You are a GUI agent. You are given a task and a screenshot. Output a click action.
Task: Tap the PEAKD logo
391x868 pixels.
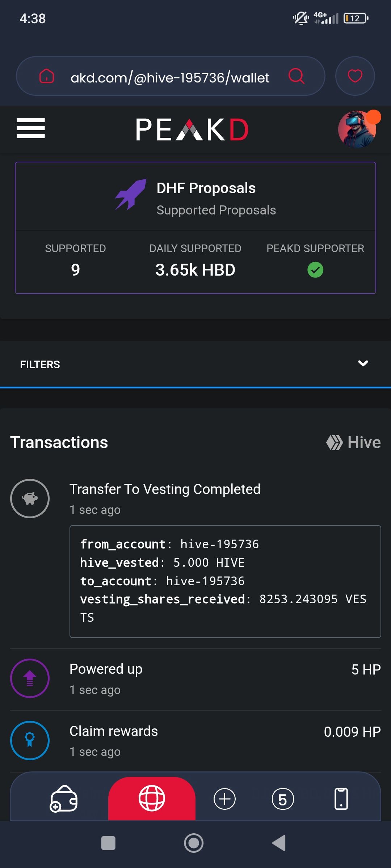coord(192,129)
